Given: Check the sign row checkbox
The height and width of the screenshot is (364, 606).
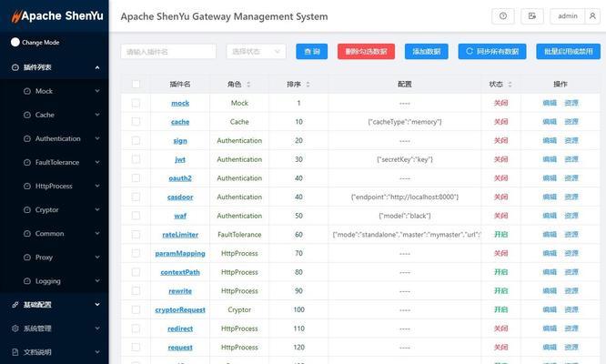Looking at the screenshot, I should click(136, 141).
